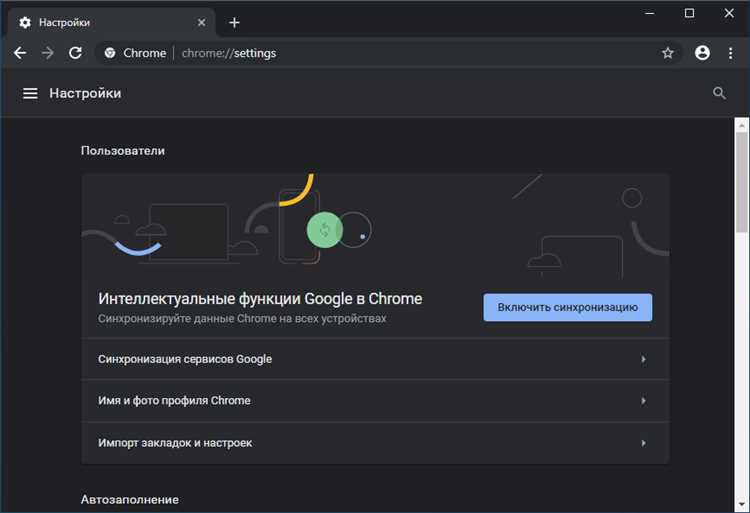750x513 pixels.
Task: Open the hamburger menu beside Настройки
Action: point(30,93)
